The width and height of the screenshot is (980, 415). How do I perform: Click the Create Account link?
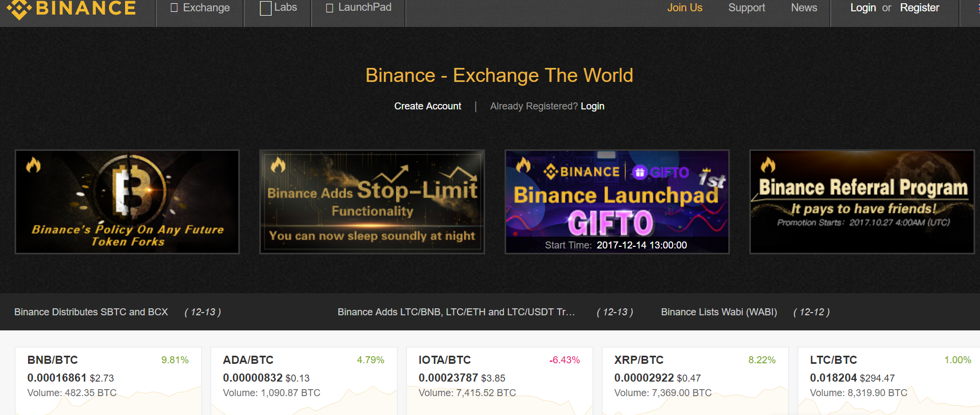[427, 106]
